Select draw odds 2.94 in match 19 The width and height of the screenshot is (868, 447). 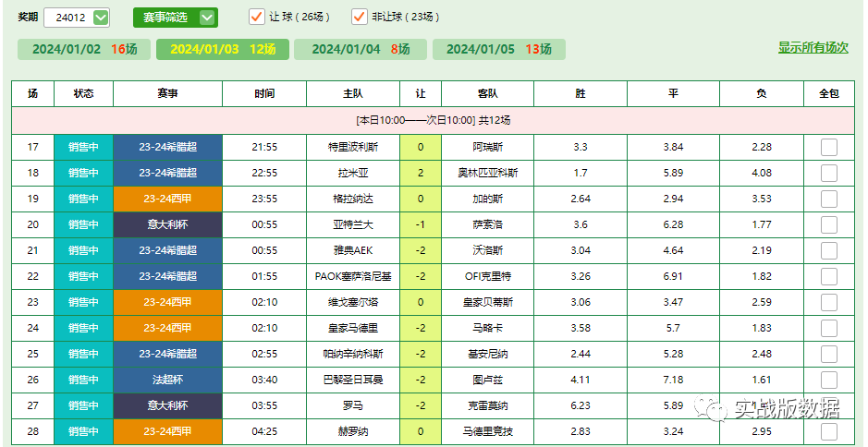(x=673, y=199)
